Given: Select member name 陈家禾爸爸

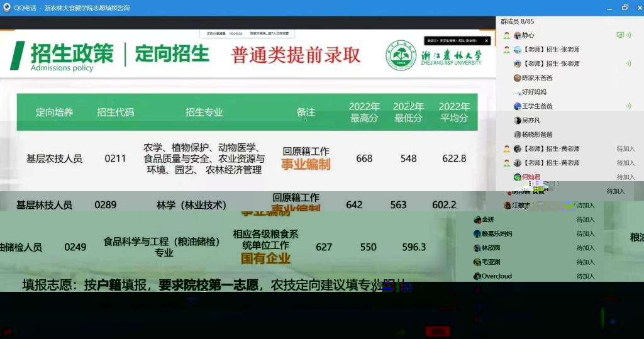Looking at the screenshot, I should tap(537, 77).
